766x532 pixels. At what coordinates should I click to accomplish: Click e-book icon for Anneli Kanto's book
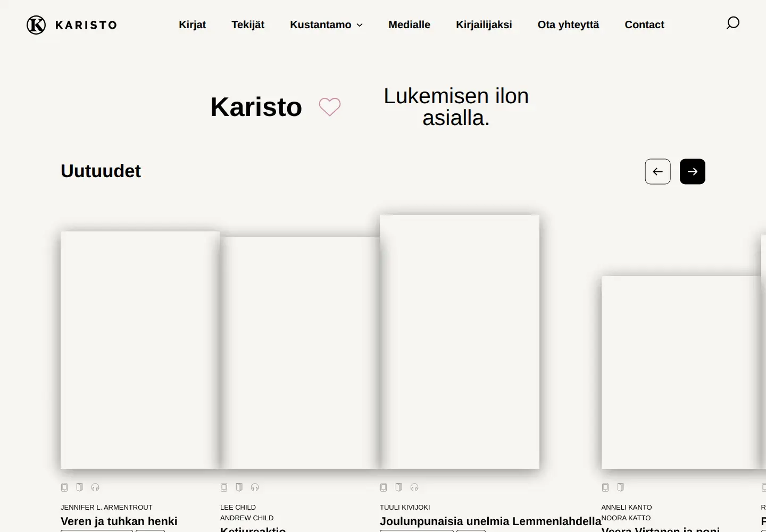click(605, 487)
